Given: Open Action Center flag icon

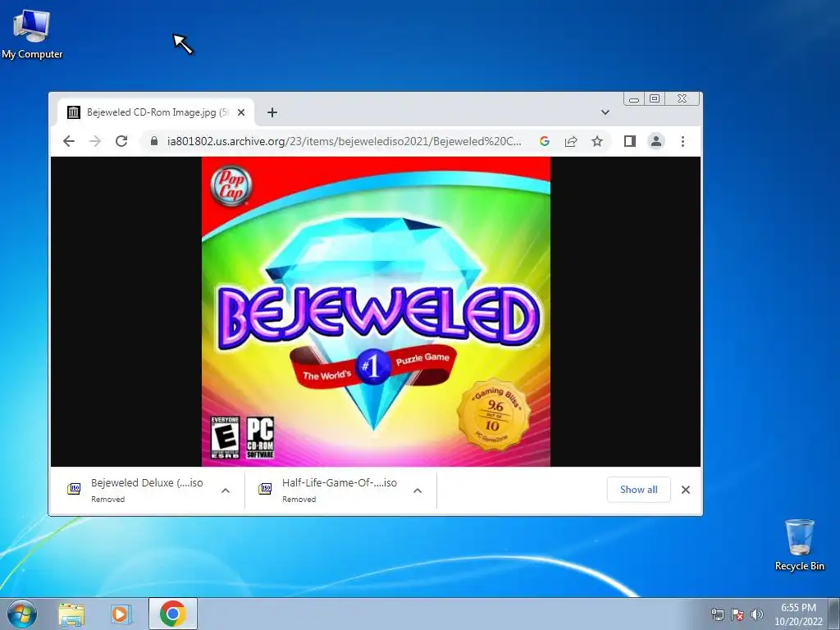Looking at the screenshot, I should [737, 614].
